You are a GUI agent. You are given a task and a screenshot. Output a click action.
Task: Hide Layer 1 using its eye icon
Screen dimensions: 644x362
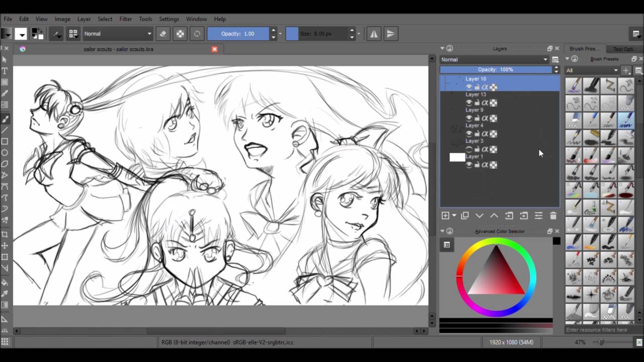[469, 165]
